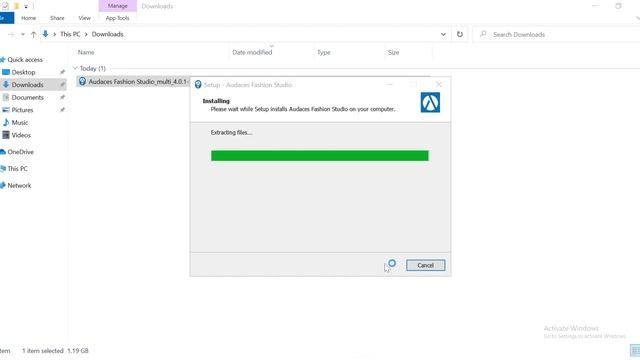This screenshot has height=360, width=640.
Task: Click the Documents icon in sidebar
Action: 6,98
